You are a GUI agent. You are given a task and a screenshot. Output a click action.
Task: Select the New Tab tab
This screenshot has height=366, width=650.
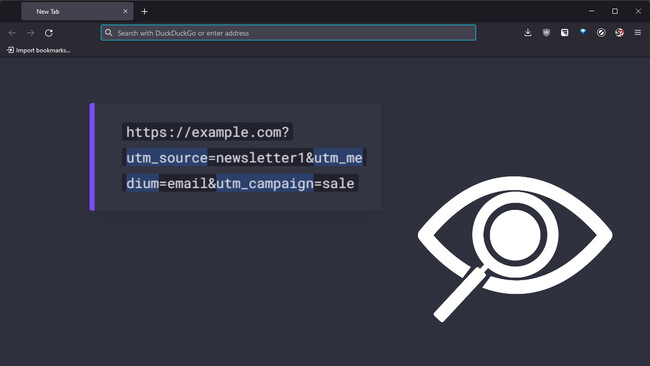pos(77,11)
